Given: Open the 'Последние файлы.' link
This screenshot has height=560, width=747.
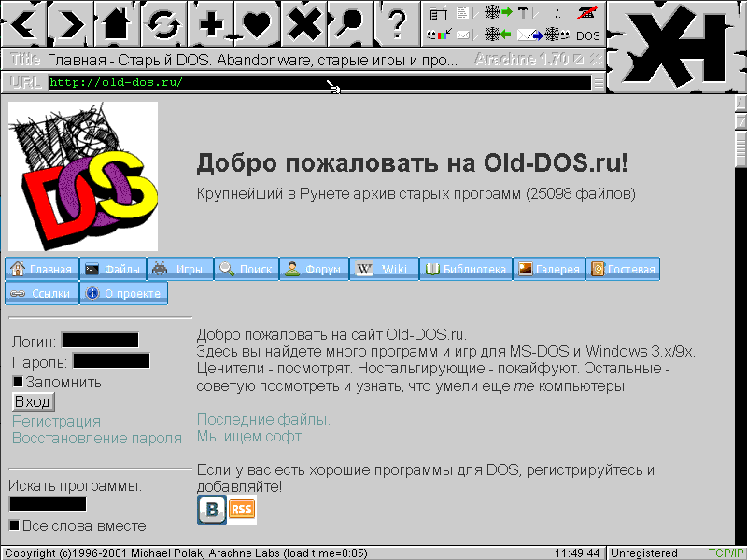Looking at the screenshot, I should point(263,419).
